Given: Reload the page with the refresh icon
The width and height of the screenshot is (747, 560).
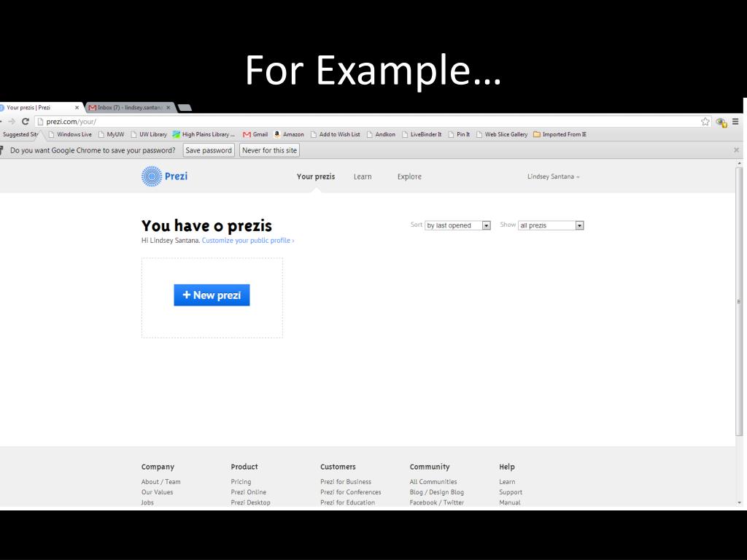Looking at the screenshot, I should pyautogui.click(x=26, y=122).
